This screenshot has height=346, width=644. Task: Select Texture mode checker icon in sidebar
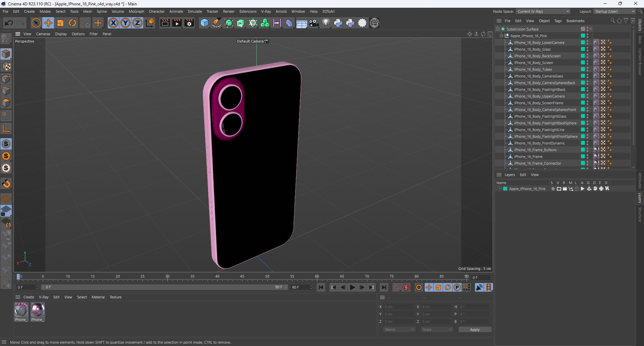pos(6,66)
